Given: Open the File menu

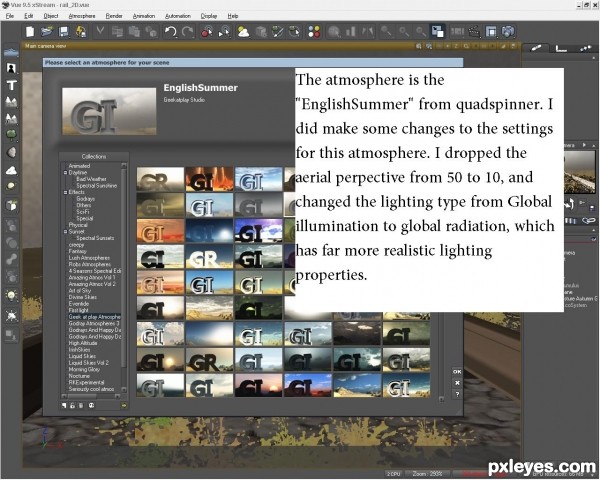Looking at the screenshot, I should tap(10, 16).
